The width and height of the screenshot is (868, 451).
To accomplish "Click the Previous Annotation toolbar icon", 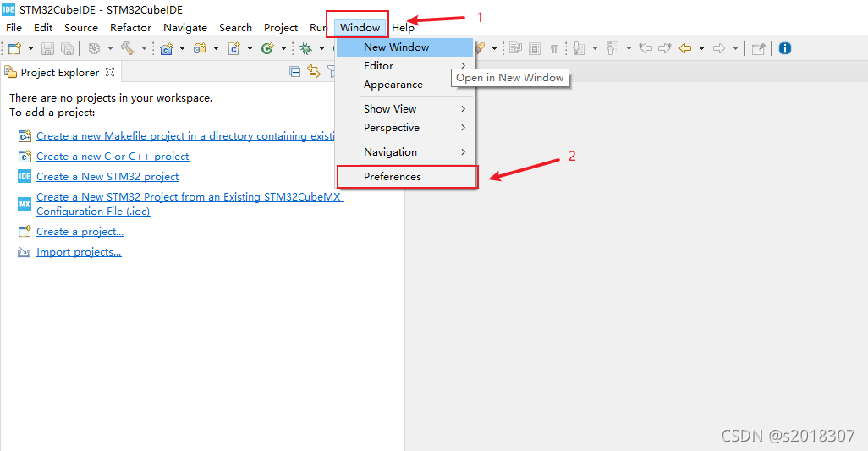I will [613, 49].
